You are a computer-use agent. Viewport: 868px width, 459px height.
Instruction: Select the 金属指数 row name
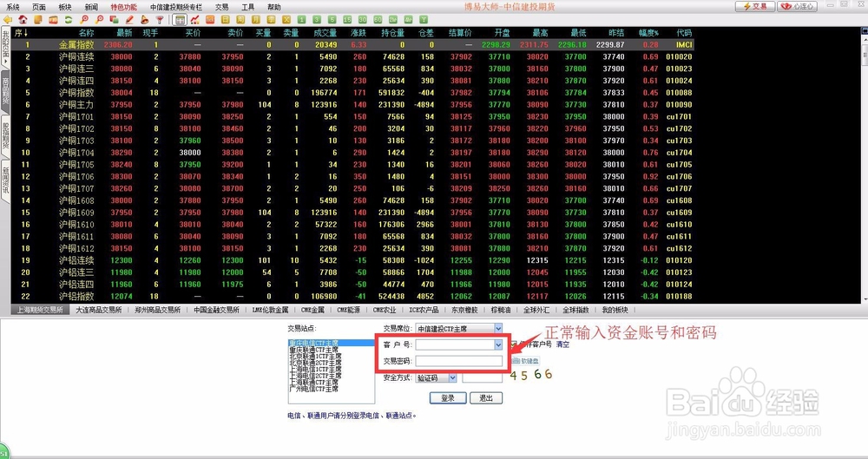click(x=76, y=45)
